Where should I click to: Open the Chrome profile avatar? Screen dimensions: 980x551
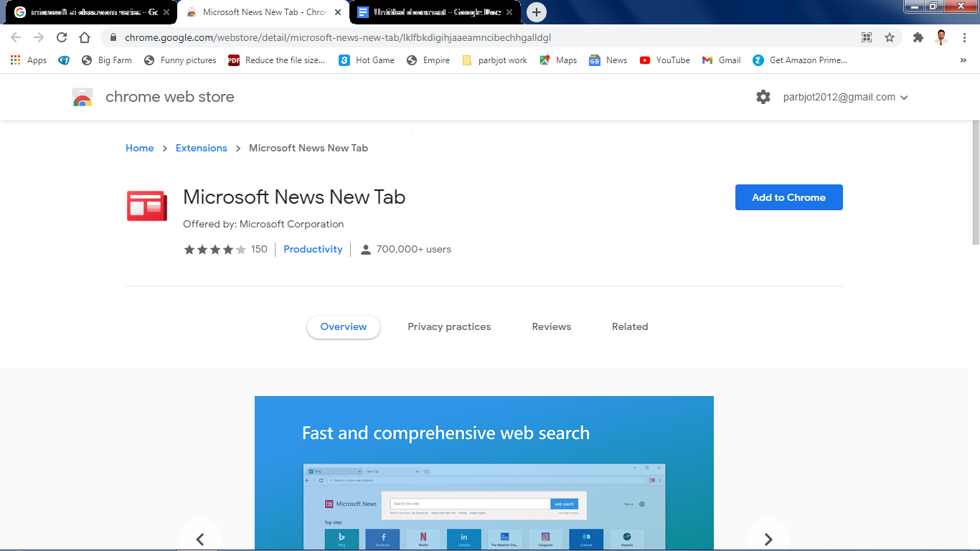[941, 37]
